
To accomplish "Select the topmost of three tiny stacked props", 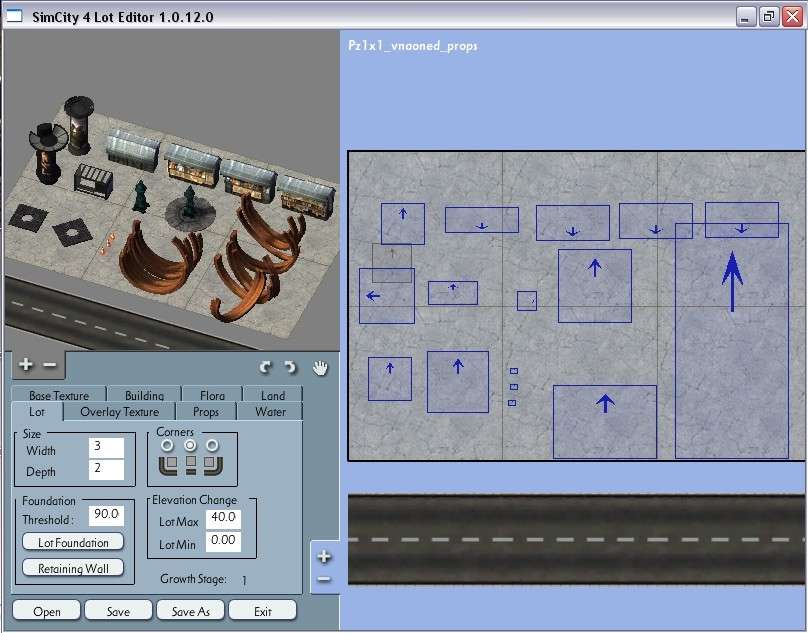I will [514, 371].
